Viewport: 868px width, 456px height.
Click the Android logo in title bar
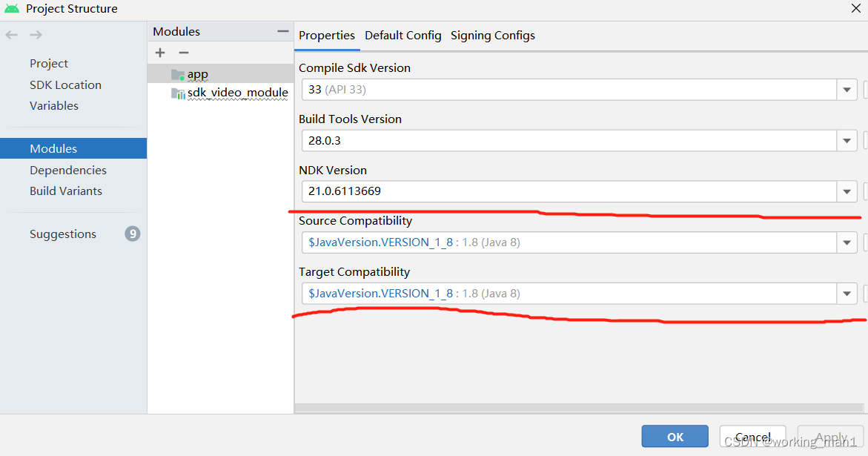click(12, 8)
